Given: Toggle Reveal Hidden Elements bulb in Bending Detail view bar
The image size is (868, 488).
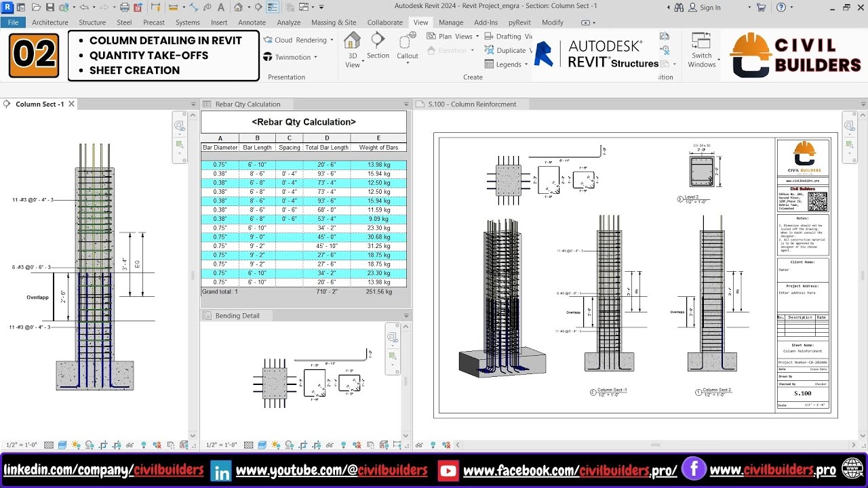Looking at the screenshot, I should point(343,445).
